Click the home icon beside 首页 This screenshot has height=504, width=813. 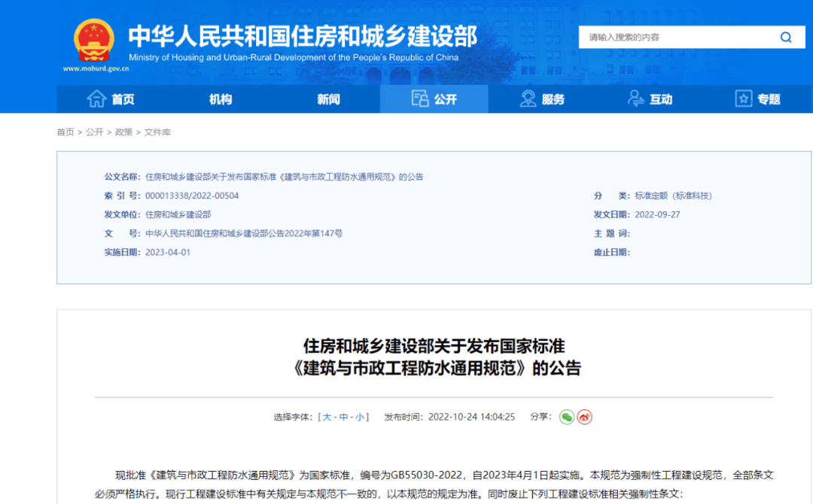[x=96, y=99]
